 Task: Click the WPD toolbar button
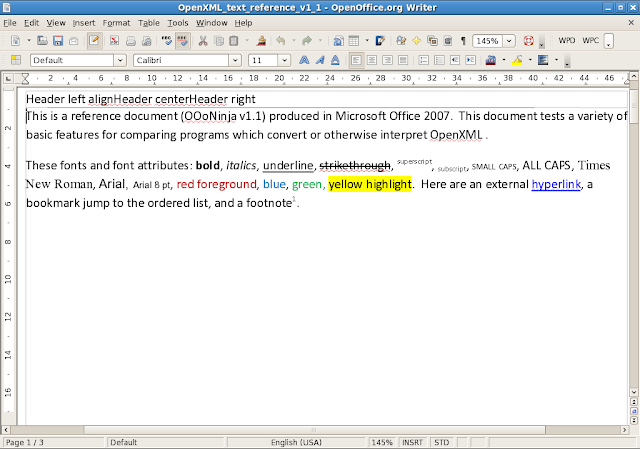pyautogui.click(x=567, y=41)
